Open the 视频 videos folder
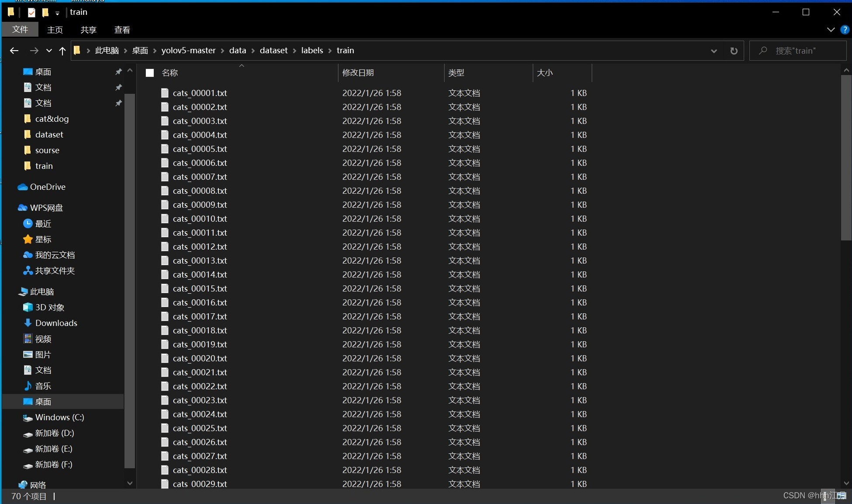This screenshot has width=852, height=504. [37, 339]
